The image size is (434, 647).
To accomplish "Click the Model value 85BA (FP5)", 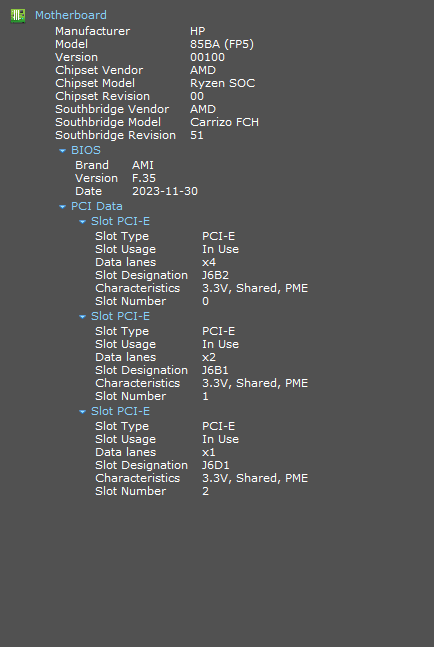I will point(222,44).
